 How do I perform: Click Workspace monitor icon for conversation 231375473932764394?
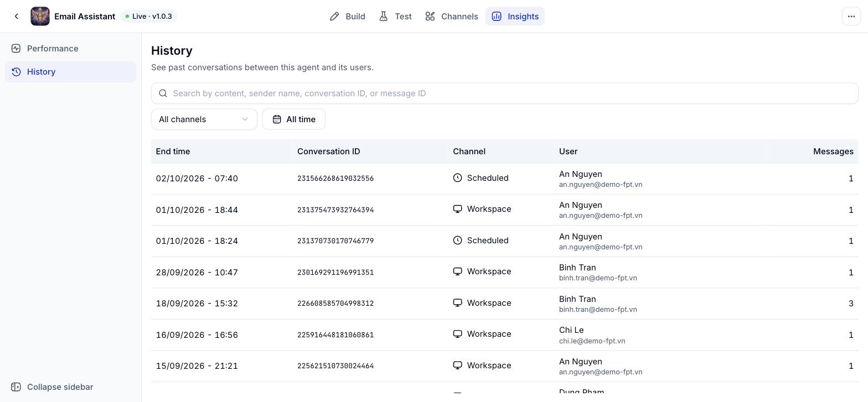(x=457, y=209)
